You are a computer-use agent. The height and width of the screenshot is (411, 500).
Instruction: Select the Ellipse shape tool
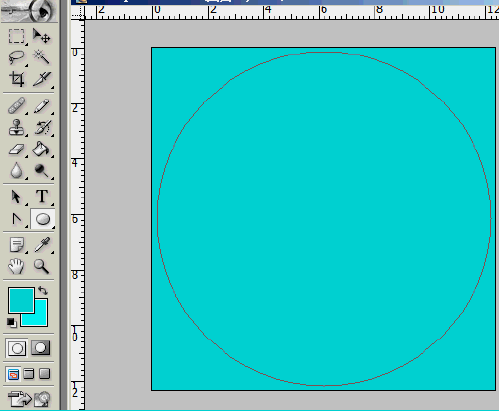point(43,219)
